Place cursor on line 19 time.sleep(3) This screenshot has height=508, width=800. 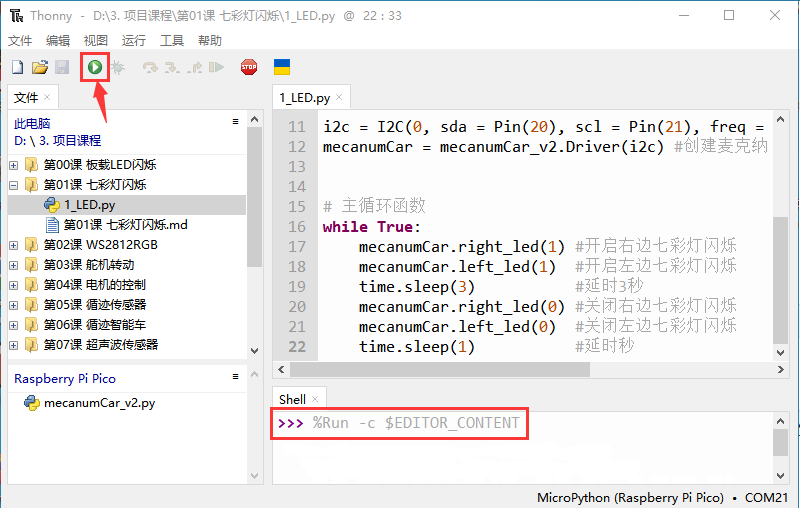pos(417,287)
